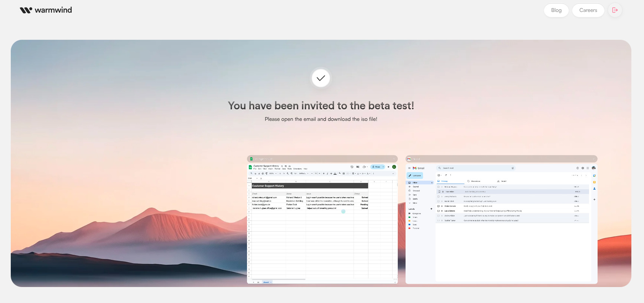Open the zoom level dropdown in Sheets
This screenshot has height=303, width=644.
273,174
